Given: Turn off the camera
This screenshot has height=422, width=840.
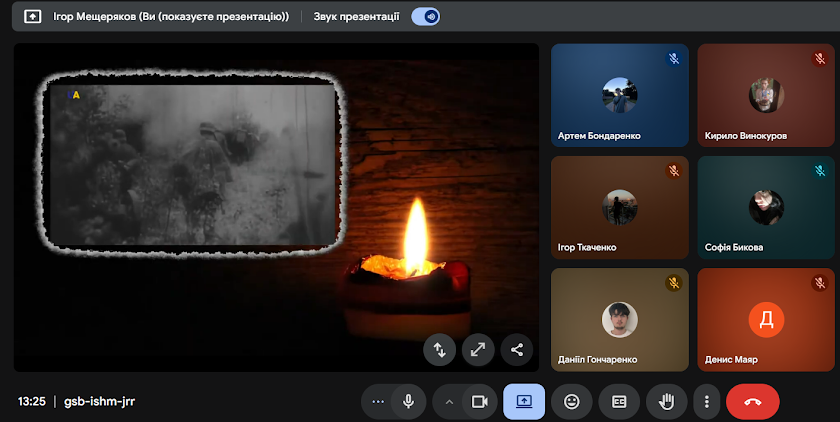Looking at the screenshot, I should pos(479,401).
